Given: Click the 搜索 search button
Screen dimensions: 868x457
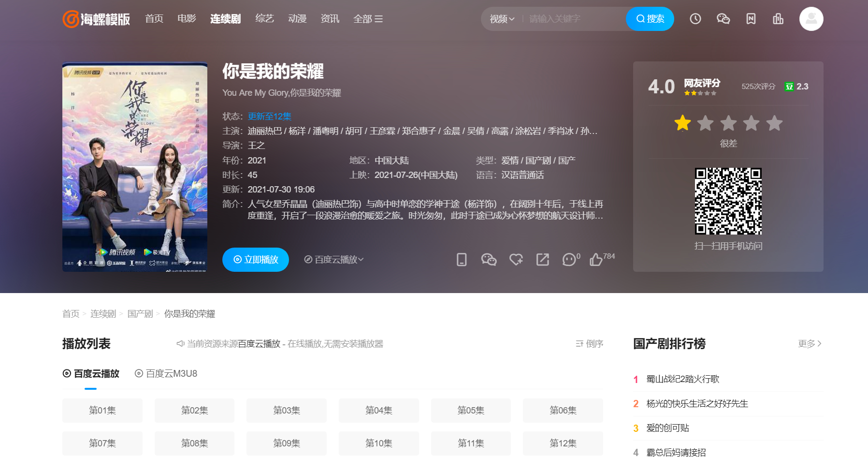Looking at the screenshot, I should pyautogui.click(x=650, y=19).
